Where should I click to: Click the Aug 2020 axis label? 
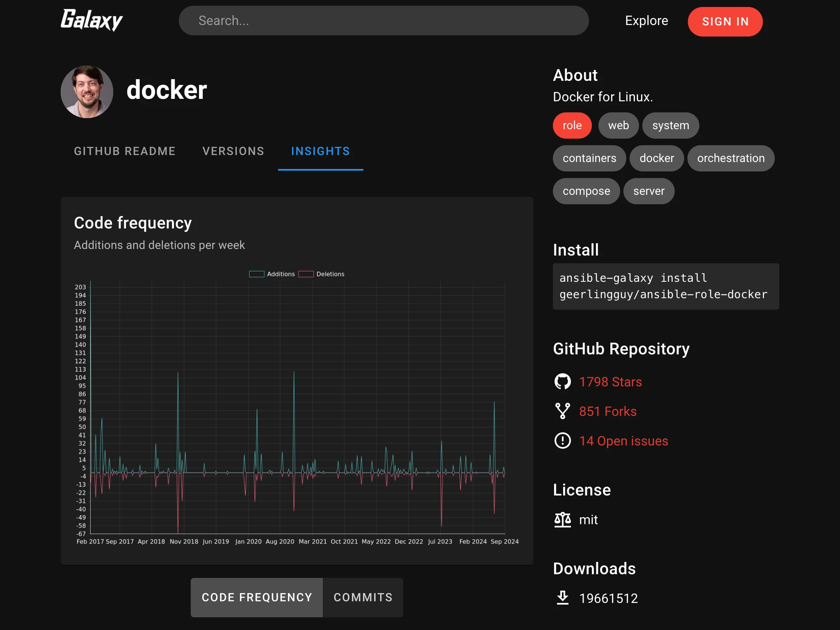click(280, 541)
